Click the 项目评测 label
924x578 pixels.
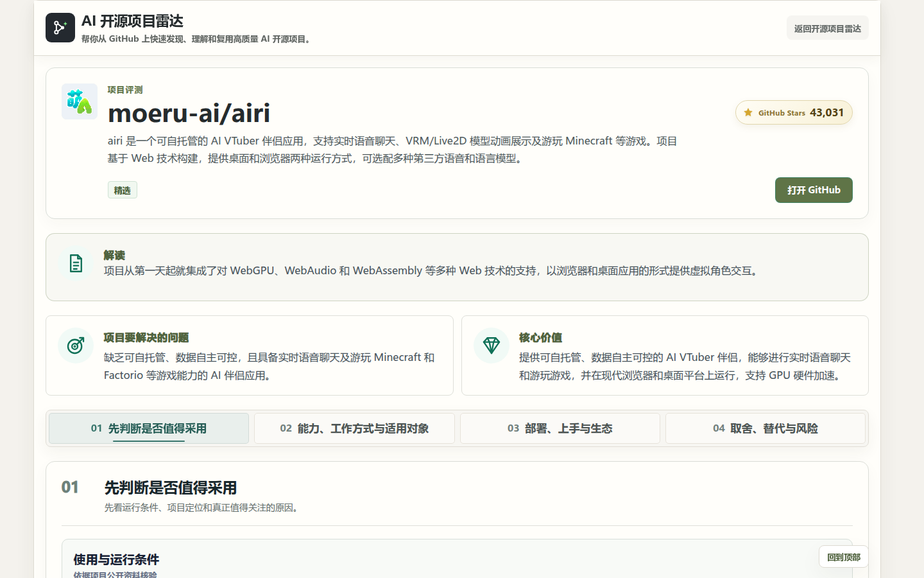tap(125, 90)
